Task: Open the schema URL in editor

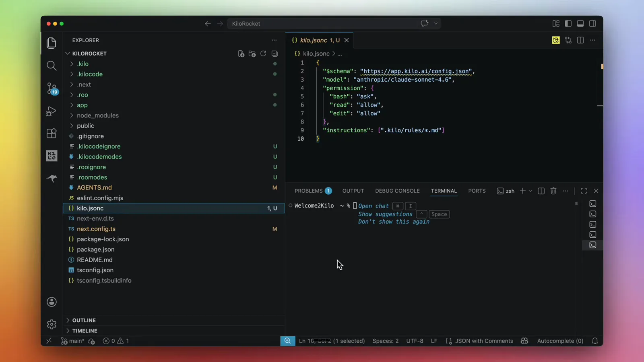Action: point(416,71)
